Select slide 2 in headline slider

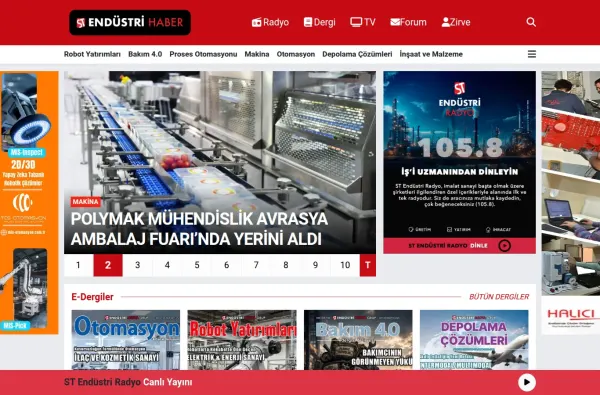108,265
